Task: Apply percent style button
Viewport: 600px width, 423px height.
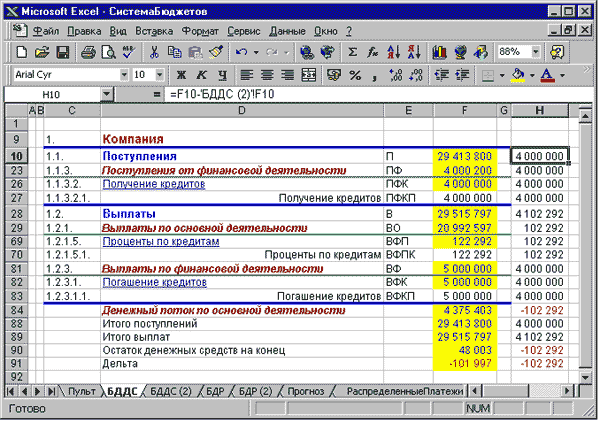Action: [x=355, y=75]
